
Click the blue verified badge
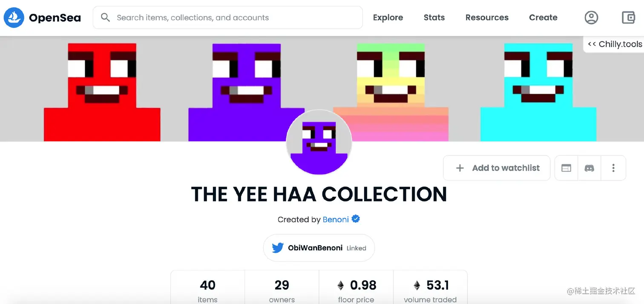click(356, 219)
